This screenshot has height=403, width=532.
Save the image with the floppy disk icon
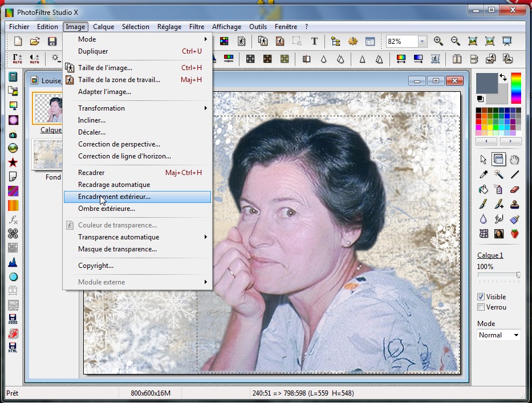coord(52,42)
